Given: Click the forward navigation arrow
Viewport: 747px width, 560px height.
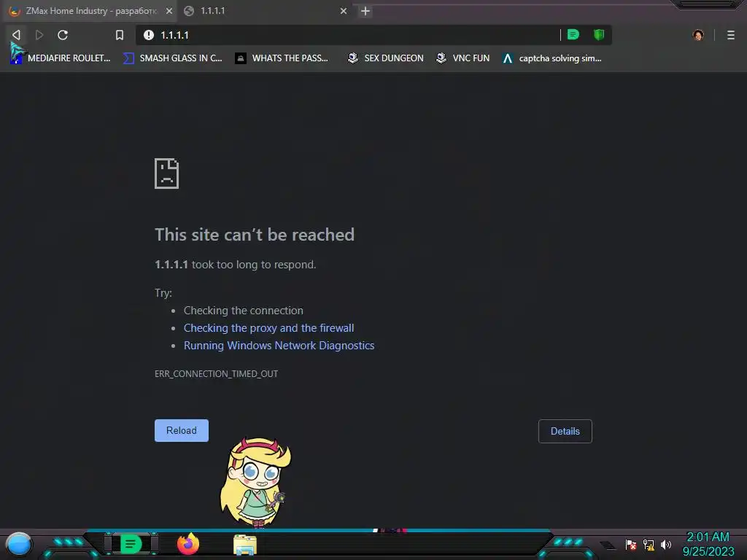Looking at the screenshot, I should (x=39, y=35).
